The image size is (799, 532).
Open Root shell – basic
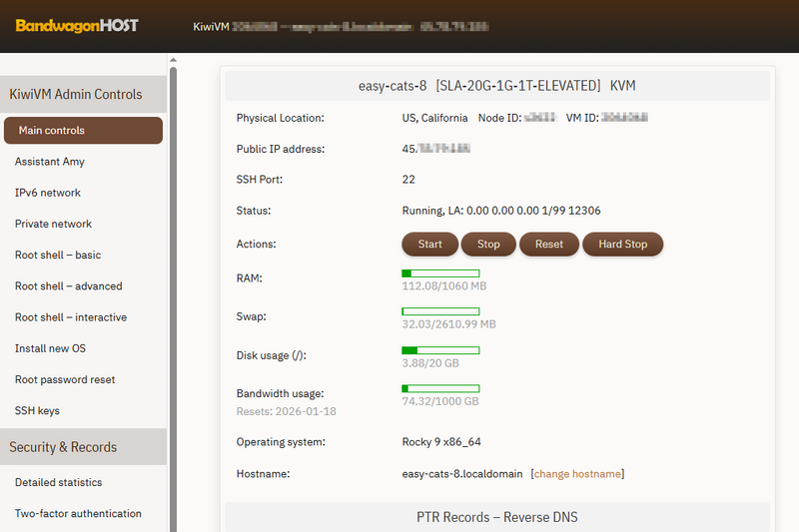(x=58, y=255)
